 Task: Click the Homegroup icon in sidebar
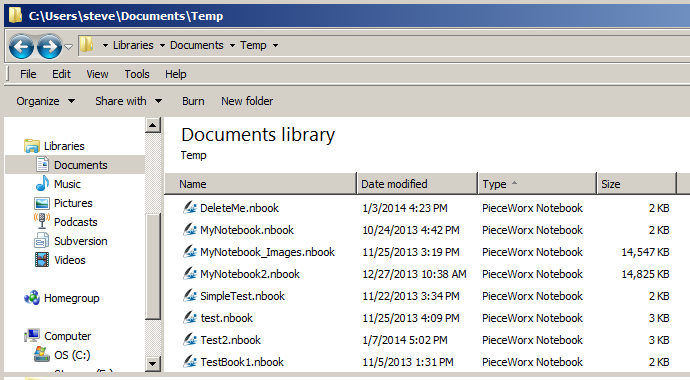coord(32,298)
